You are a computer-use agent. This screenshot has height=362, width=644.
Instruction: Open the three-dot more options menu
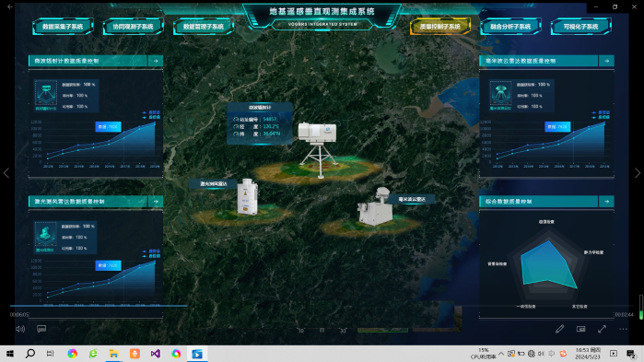coord(623,329)
